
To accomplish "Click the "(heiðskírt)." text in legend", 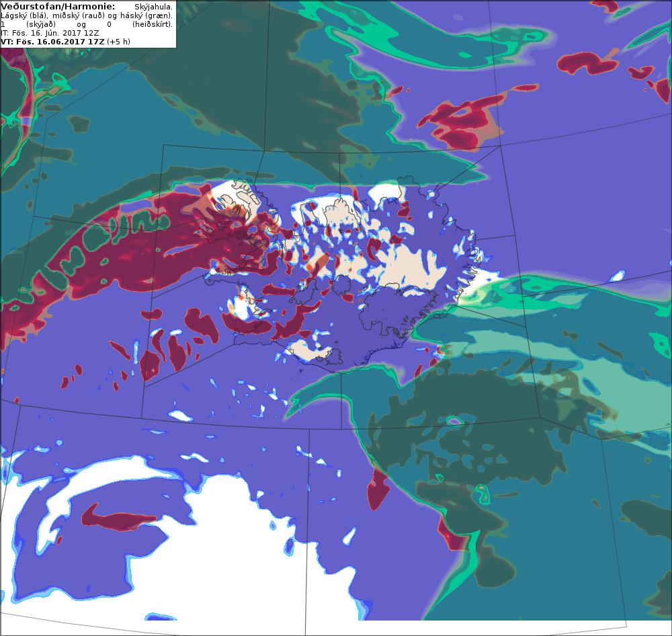I will coord(153,24).
